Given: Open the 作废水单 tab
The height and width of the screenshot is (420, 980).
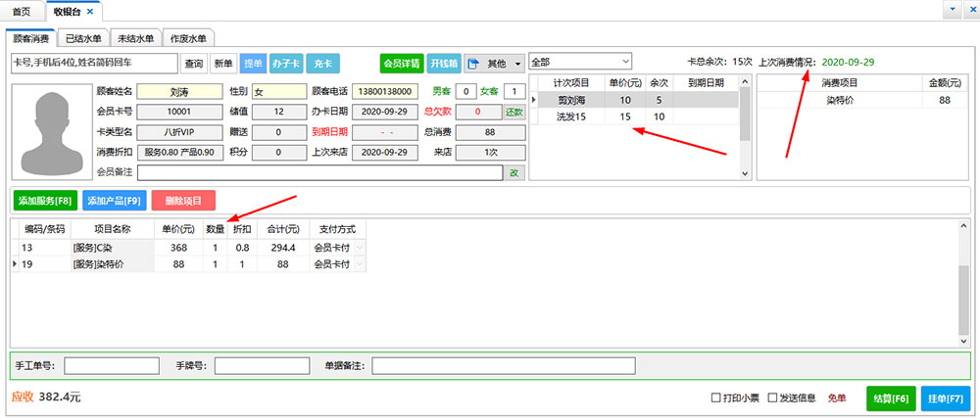Looking at the screenshot, I should coord(186,39).
